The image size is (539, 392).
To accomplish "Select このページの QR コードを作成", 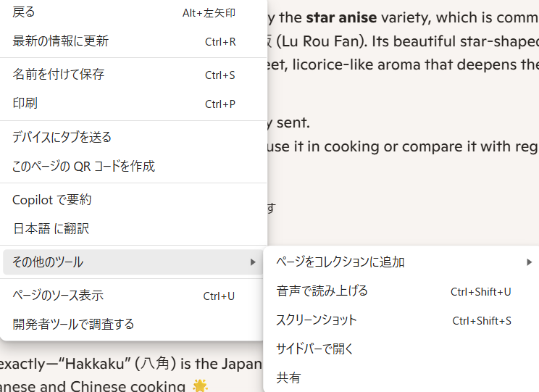I will click(x=133, y=166).
